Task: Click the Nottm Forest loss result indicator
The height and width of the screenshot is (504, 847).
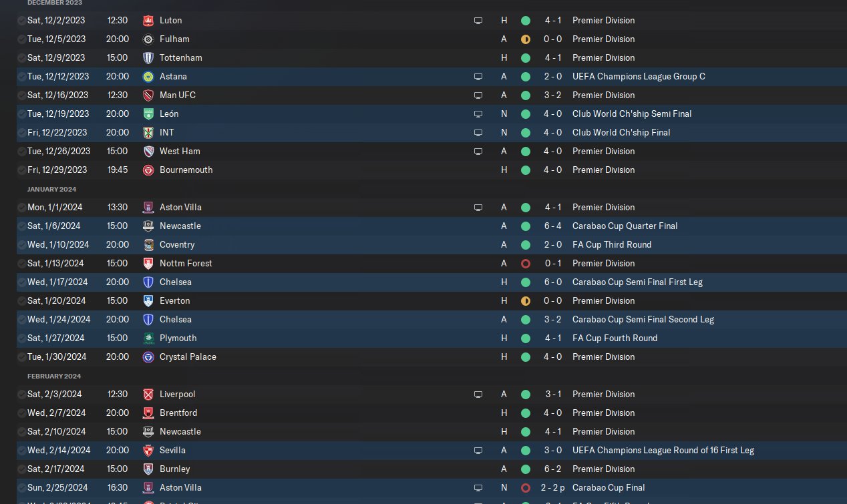Action: 526,264
